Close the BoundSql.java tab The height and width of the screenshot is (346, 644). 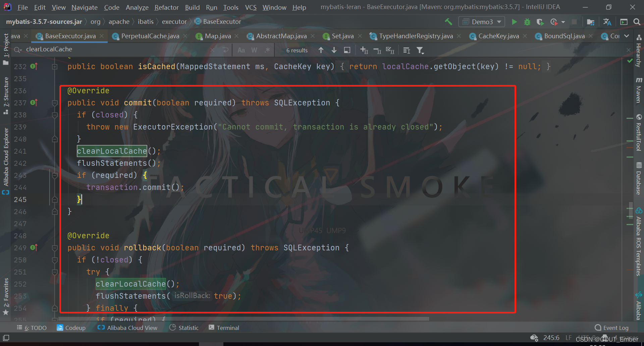[x=591, y=36]
